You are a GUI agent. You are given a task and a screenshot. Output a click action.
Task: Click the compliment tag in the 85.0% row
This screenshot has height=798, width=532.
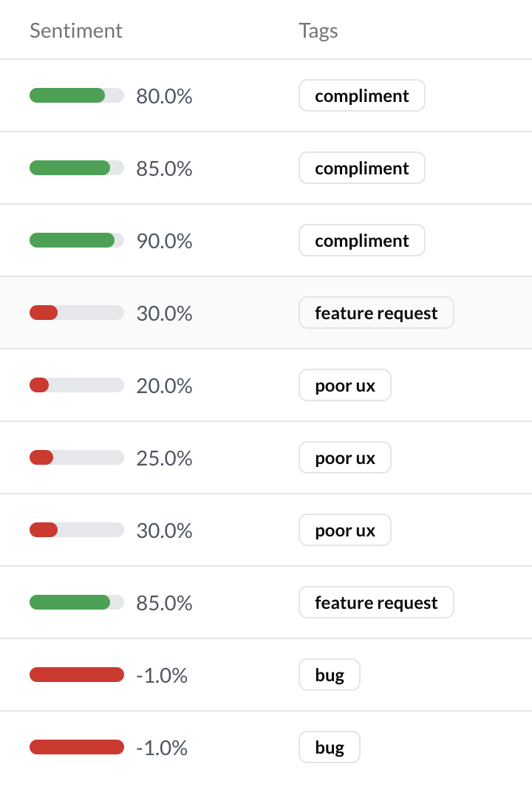point(361,168)
